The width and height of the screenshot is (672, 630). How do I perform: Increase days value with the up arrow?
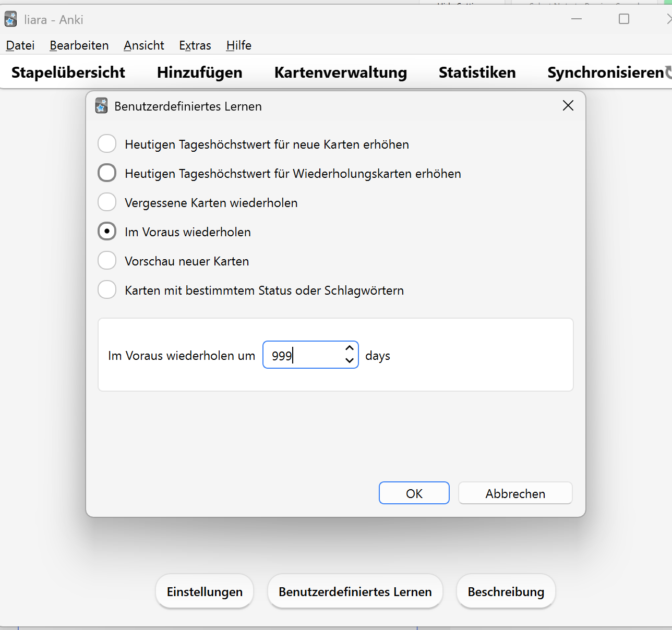350,348
